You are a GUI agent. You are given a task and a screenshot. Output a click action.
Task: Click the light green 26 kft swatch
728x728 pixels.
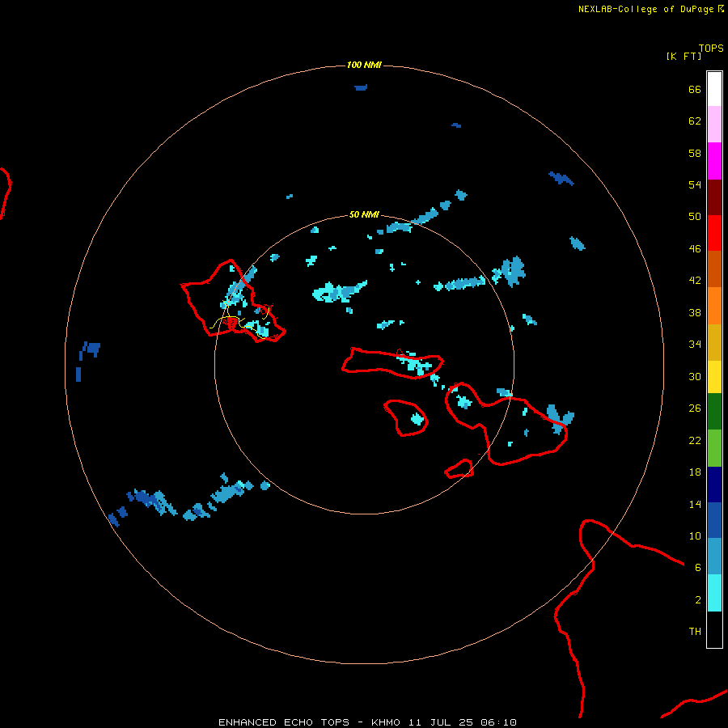pos(714,448)
